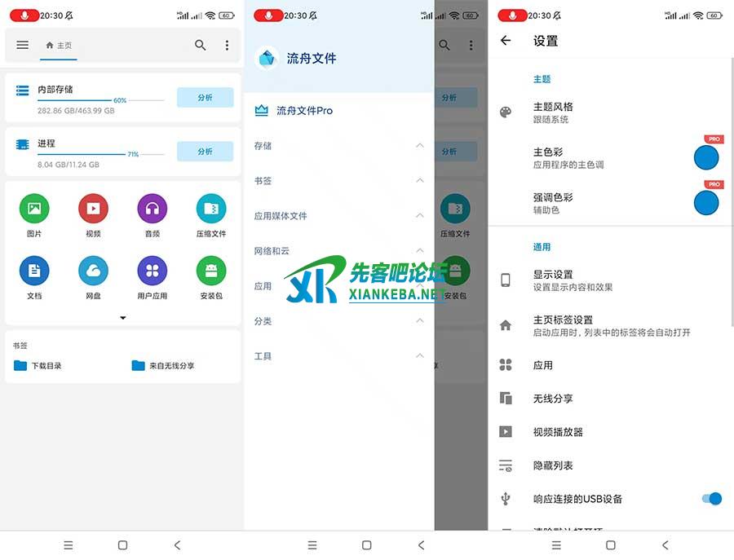Collapse the 书签 section in the drawer
The image size is (734, 560).
point(419,181)
